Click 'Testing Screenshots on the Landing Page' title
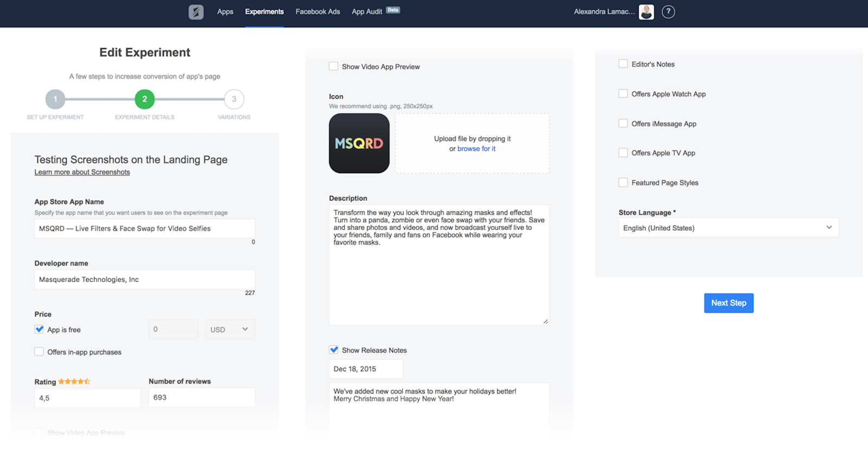The width and height of the screenshot is (868, 455). pyautogui.click(x=131, y=160)
